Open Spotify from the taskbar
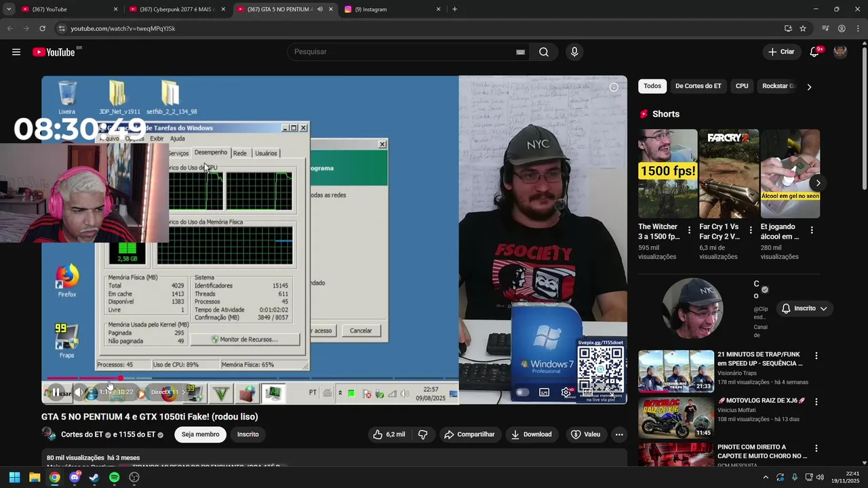This screenshot has width=868, height=488. click(x=114, y=477)
